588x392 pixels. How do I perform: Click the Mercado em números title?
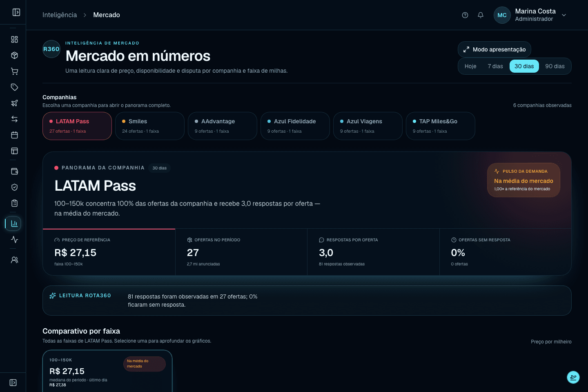(x=138, y=56)
